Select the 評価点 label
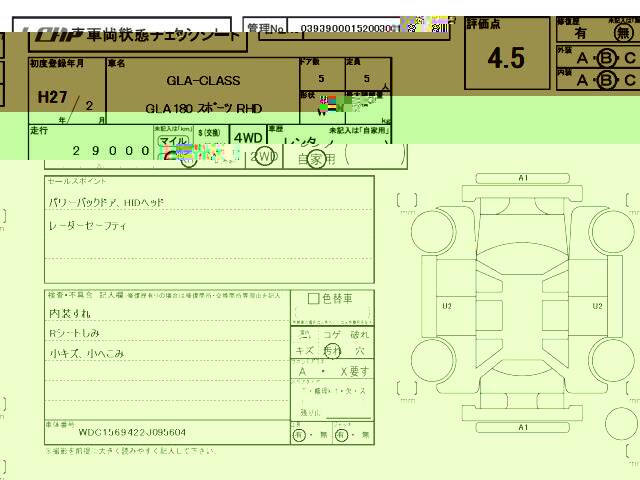 483,24
